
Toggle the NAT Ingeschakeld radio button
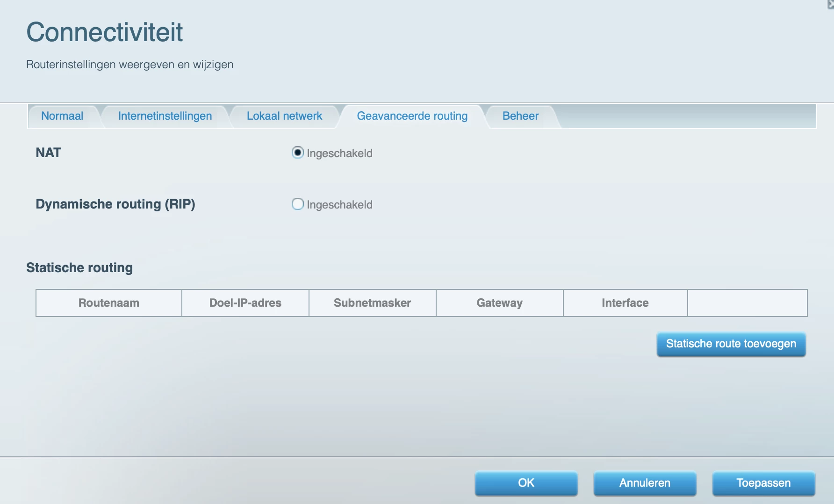click(298, 152)
